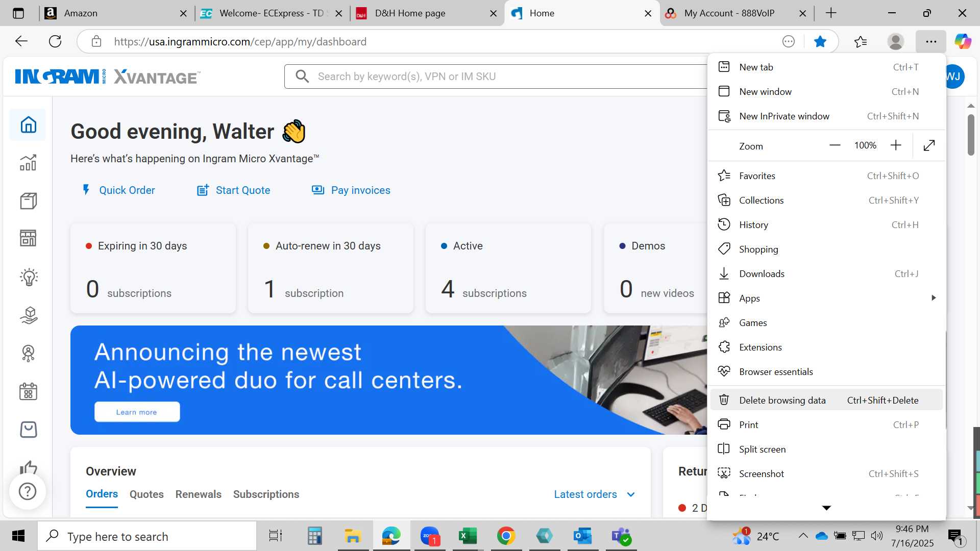Open the shopping bag icon in sidebar
The image size is (980, 551).
28,430
